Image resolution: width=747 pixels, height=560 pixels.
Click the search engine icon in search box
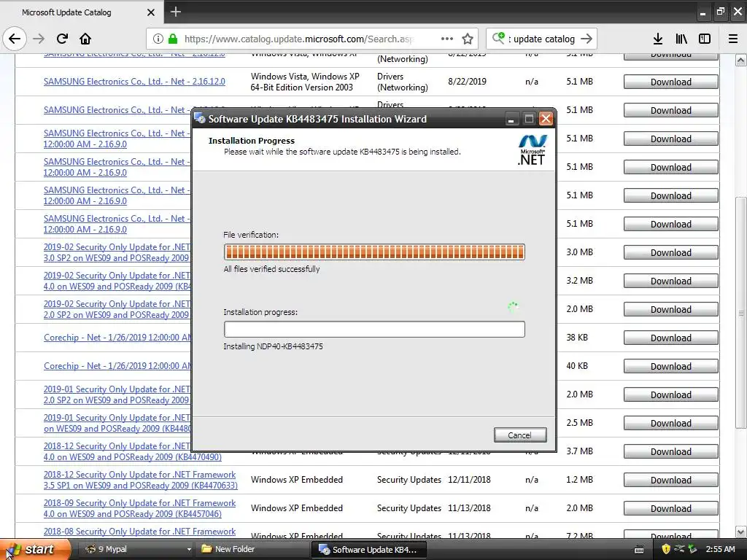coord(498,38)
